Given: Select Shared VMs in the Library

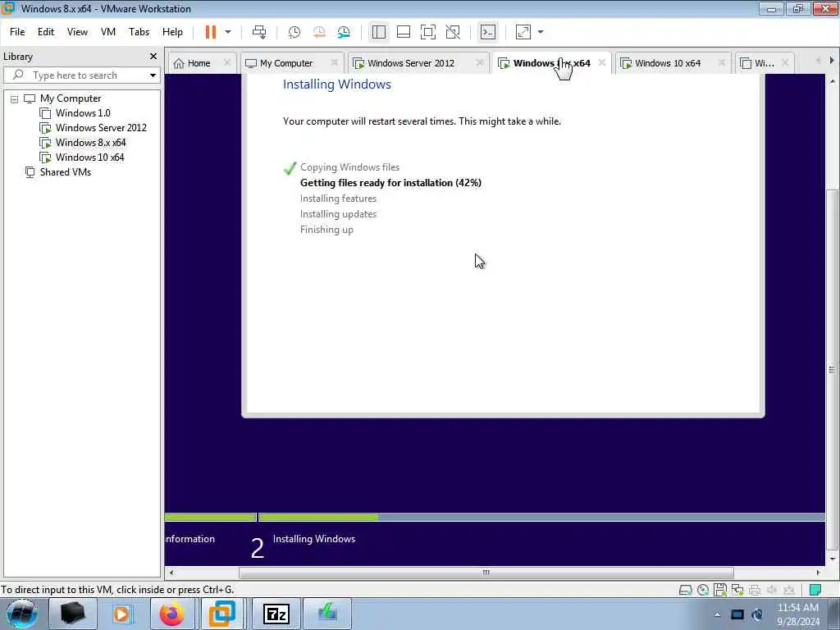Looking at the screenshot, I should pyautogui.click(x=66, y=172).
